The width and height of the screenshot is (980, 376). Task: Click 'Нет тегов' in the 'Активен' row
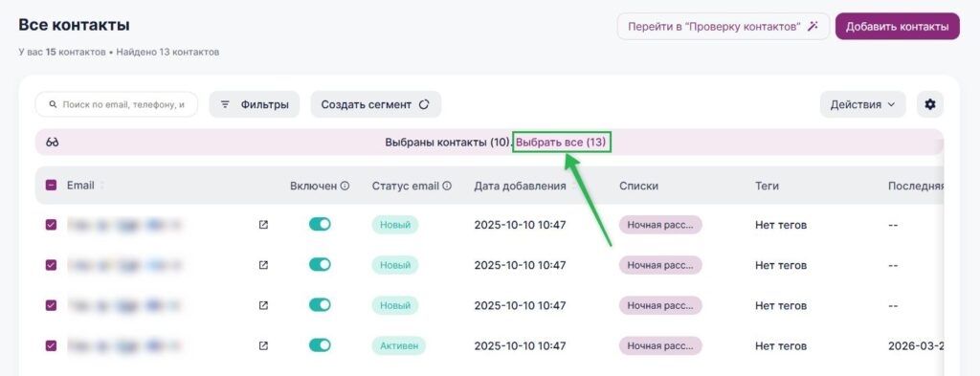click(x=781, y=346)
